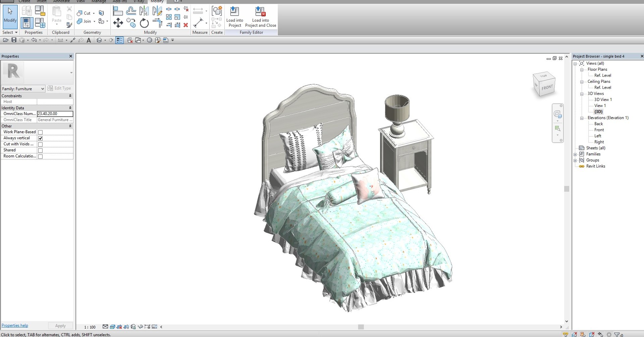644x337 pixels.
Task: Select the Copy tool icon
Action: point(131,23)
